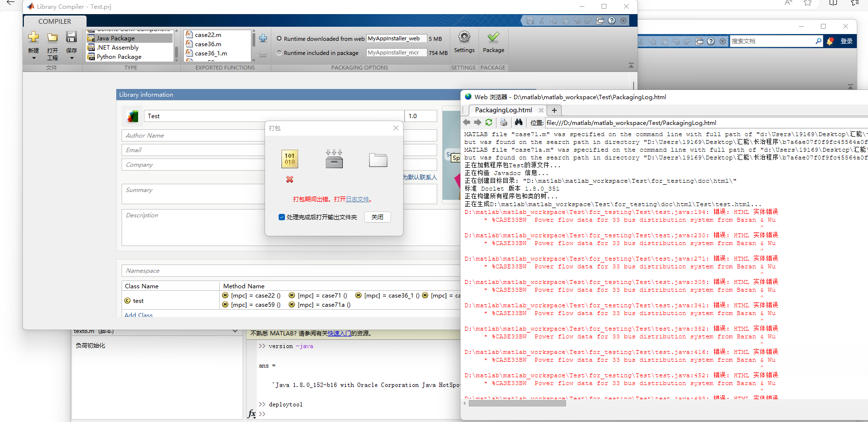Open project with the 打开工程 folder icon
The image size is (868, 422).
[x=53, y=37]
